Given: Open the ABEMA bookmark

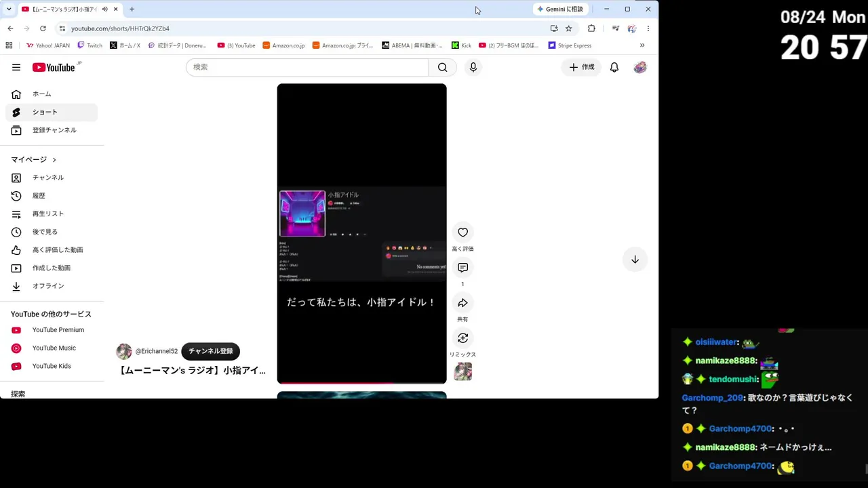Looking at the screenshot, I should tap(412, 45).
